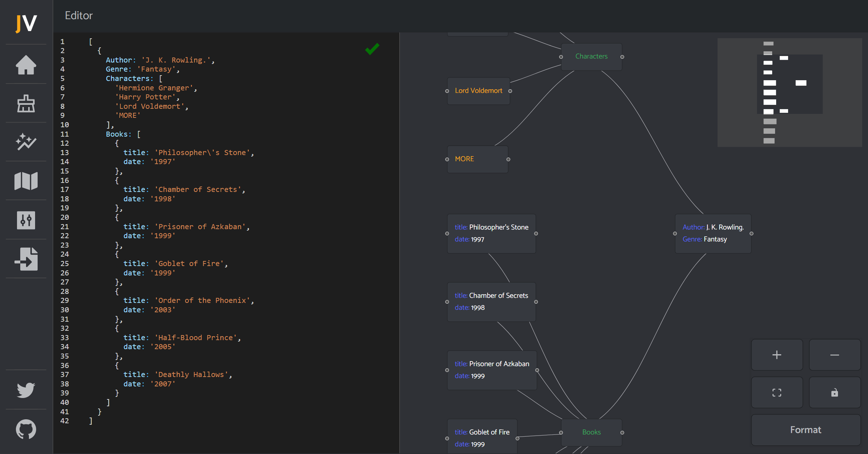The image size is (868, 454).
Task: Click the fit-view fullscreen button
Action: (x=777, y=393)
